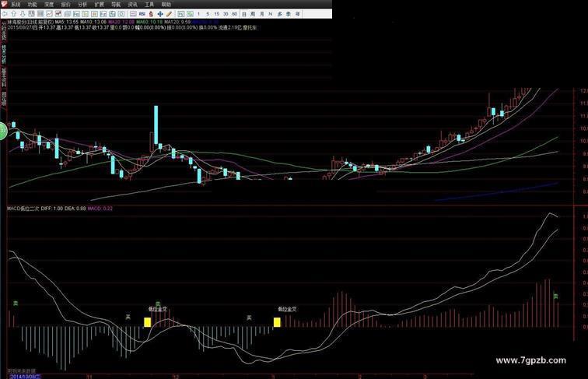This screenshot has width=588, height=379.
Task: Switch to 技术分析 side tab
Action: point(4,54)
